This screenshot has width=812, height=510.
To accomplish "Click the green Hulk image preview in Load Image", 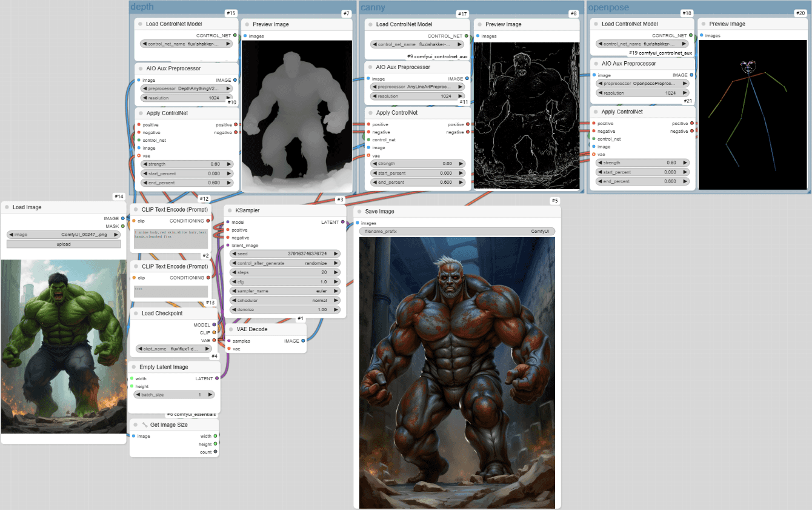I will point(64,346).
